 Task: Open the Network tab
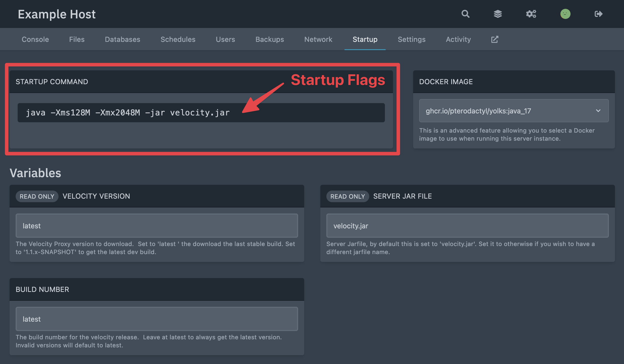point(318,39)
